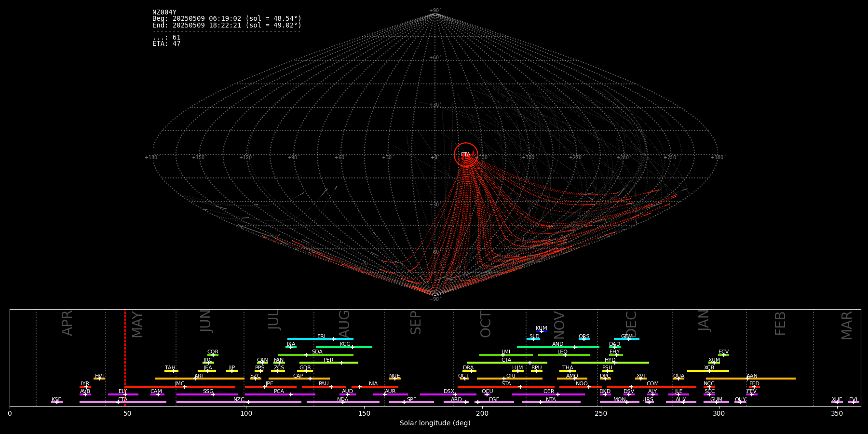
Task: Select the PCA shower bar label
Action: 279,392
